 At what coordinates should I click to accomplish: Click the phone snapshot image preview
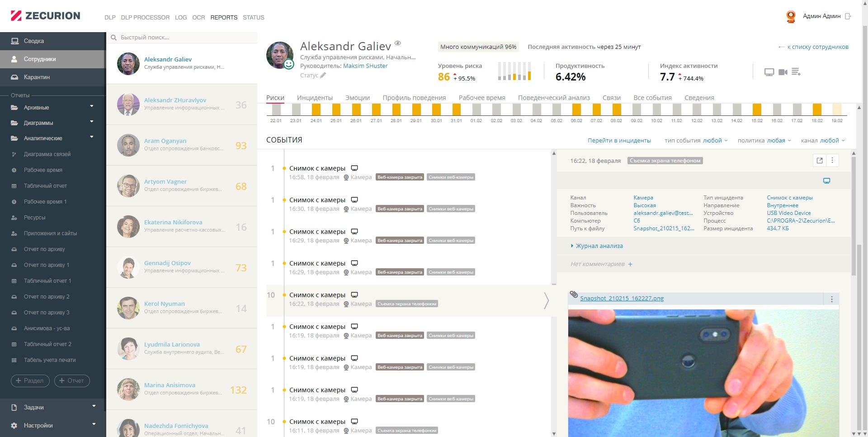click(x=703, y=373)
